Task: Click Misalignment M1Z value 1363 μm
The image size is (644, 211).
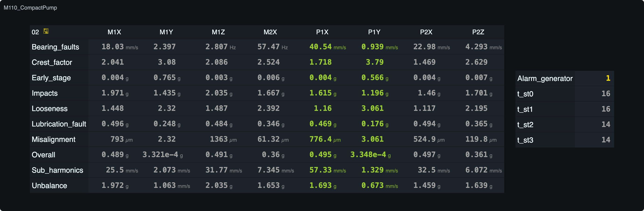Action: [x=223, y=139]
